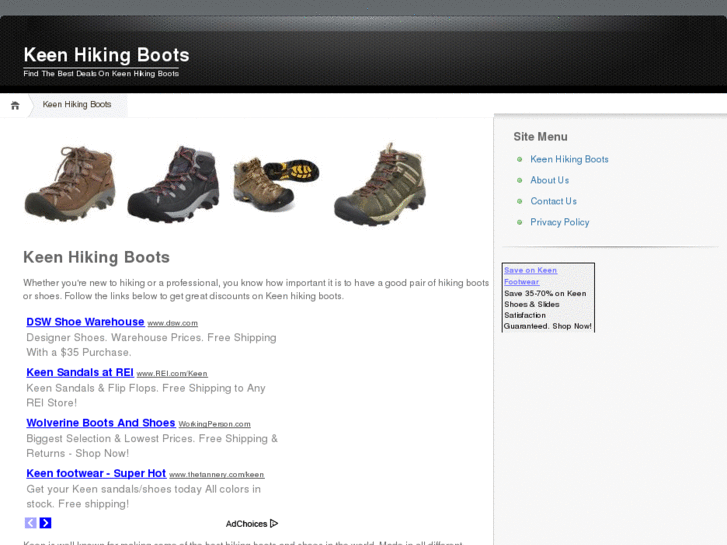727x545 pixels.
Task: Click the AdChoices label
Action: click(246, 524)
